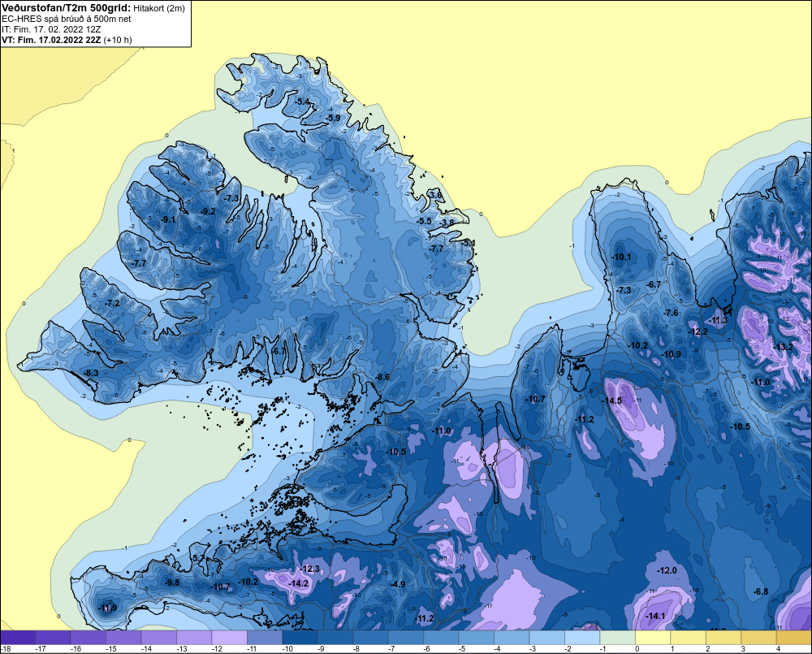Select the -3.8 temperature label
812x654 pixels.
(x=447, y=223)
